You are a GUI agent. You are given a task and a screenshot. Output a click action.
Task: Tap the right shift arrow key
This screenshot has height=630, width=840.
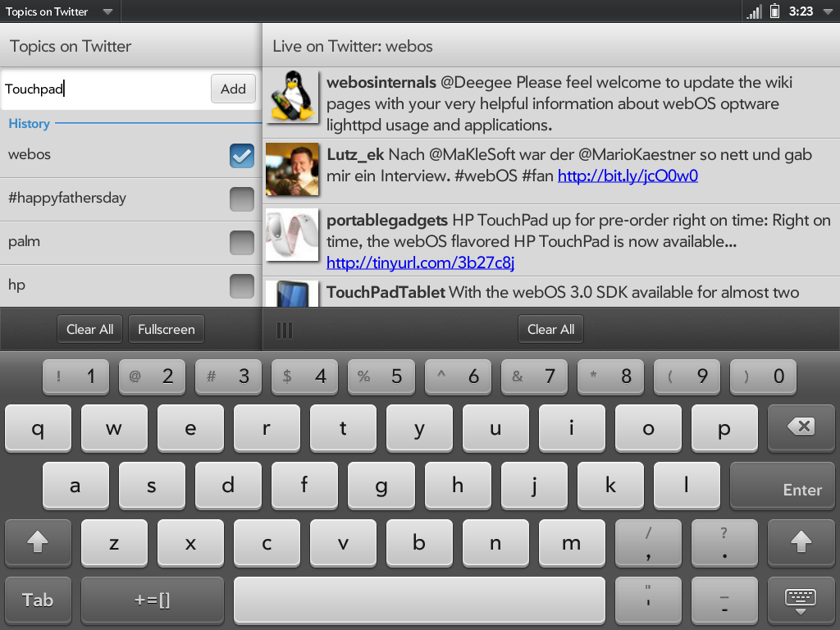pyautogui.click(x=801, y=542)
